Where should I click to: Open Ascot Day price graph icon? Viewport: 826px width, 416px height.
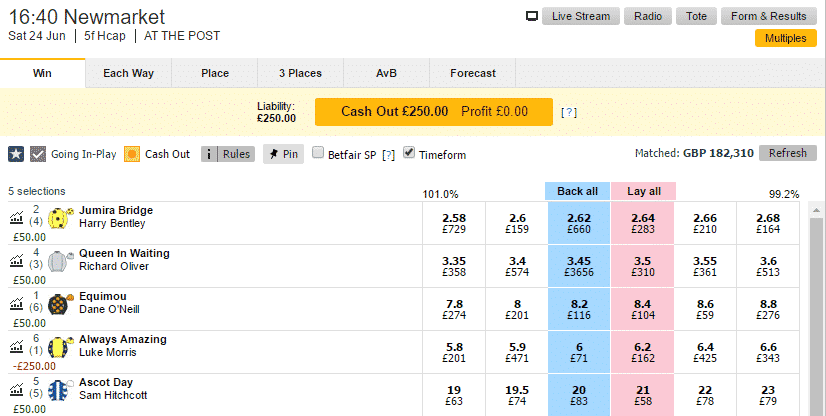click(x=17, y=390)
